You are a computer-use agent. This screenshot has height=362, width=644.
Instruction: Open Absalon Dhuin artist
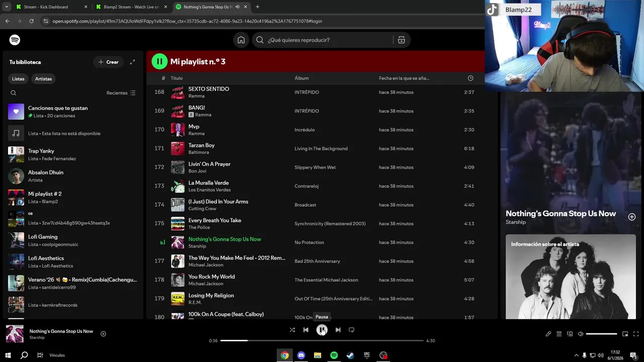tap(73, 176)
